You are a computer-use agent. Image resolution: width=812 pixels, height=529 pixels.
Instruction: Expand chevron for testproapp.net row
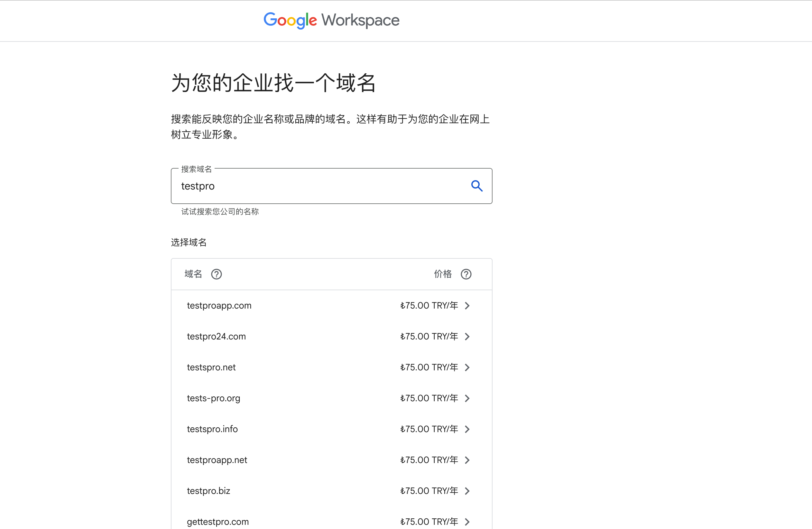[467, 460]
